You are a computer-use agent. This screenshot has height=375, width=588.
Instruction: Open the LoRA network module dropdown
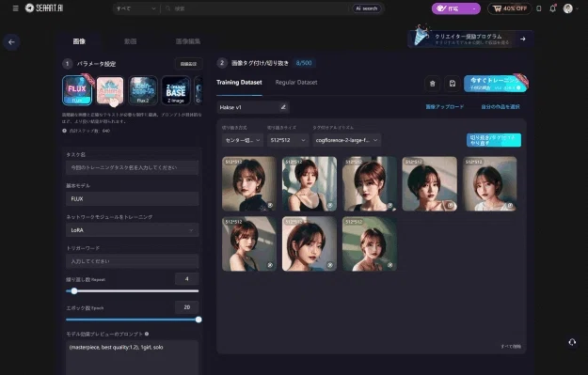coord(132,230)
